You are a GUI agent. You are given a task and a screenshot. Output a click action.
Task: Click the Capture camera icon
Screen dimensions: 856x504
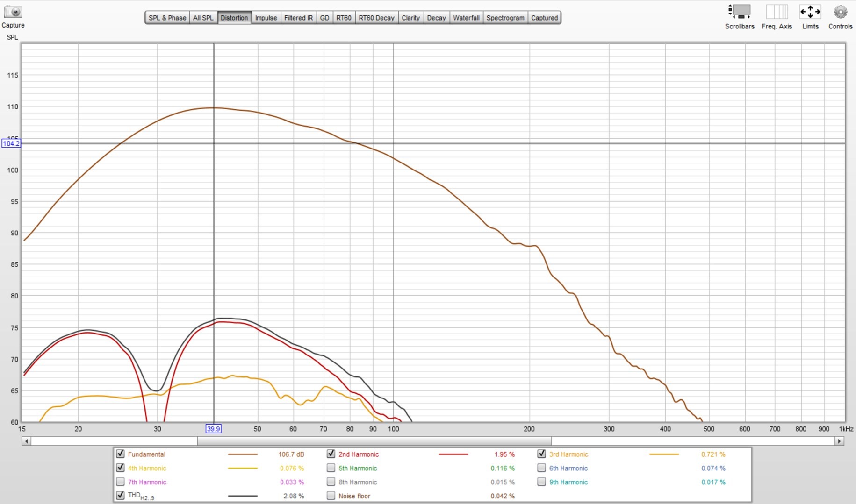[13, 11]
